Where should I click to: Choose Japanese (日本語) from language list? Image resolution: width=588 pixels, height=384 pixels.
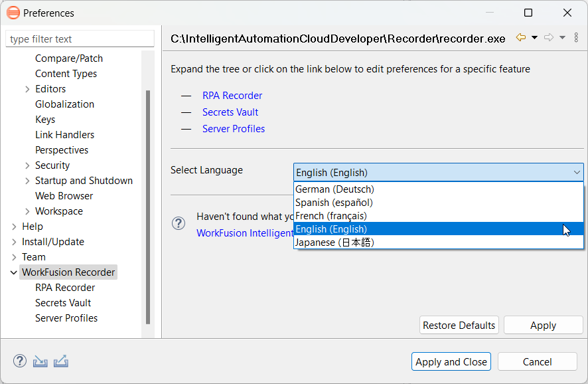[439, 242]
